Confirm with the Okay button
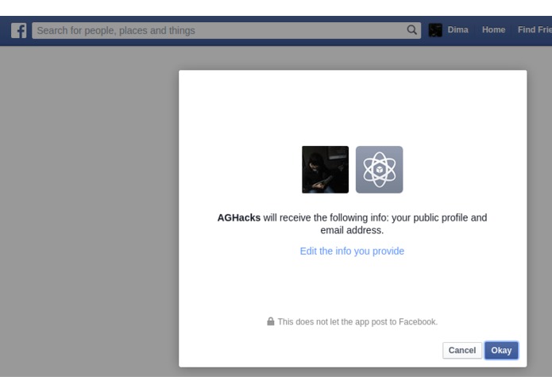 point(501,350)
